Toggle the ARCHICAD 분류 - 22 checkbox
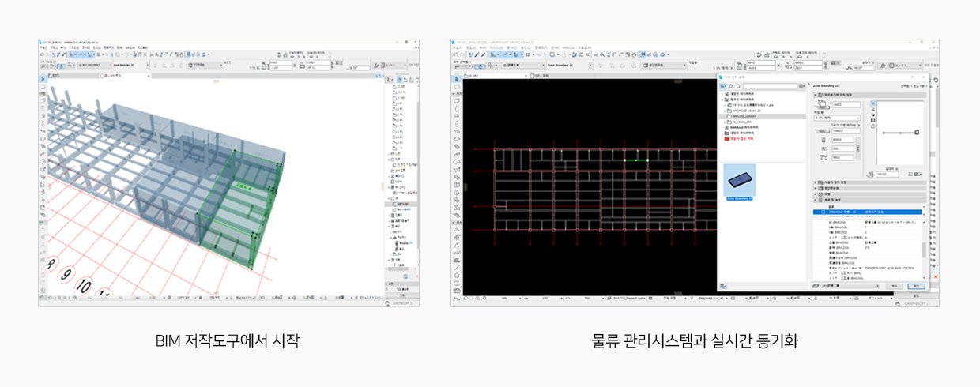The width and height of the screenshot is (980, 387). (823, 212)
